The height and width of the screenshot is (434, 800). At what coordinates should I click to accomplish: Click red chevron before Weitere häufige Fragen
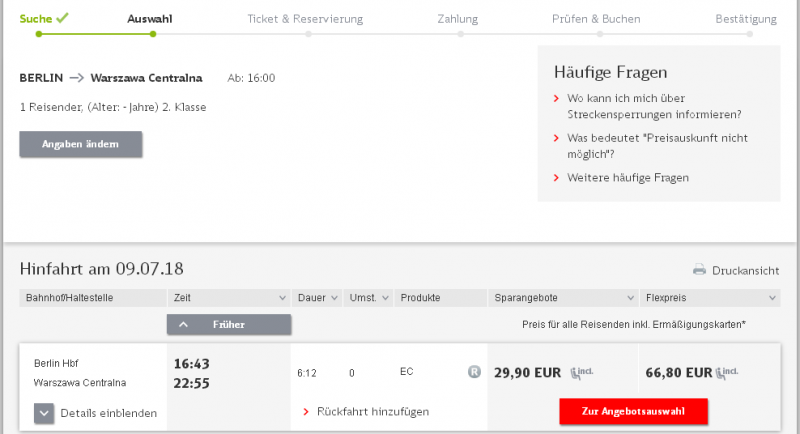click(x=556, y=177)
